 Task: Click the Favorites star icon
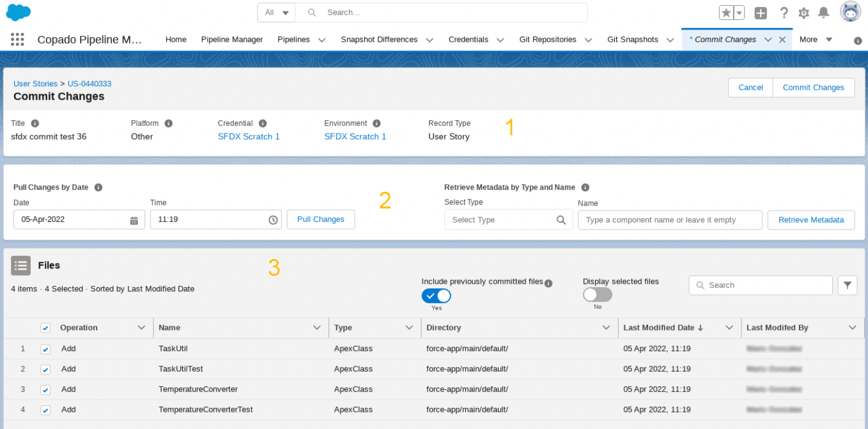coord(726,13)
